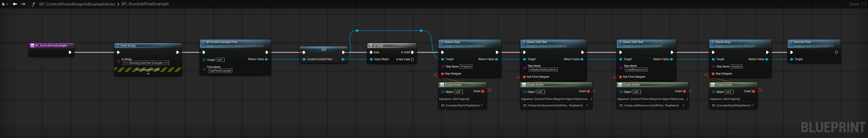Click the In String text field
The image size is (868, 138).
[146, 63]
